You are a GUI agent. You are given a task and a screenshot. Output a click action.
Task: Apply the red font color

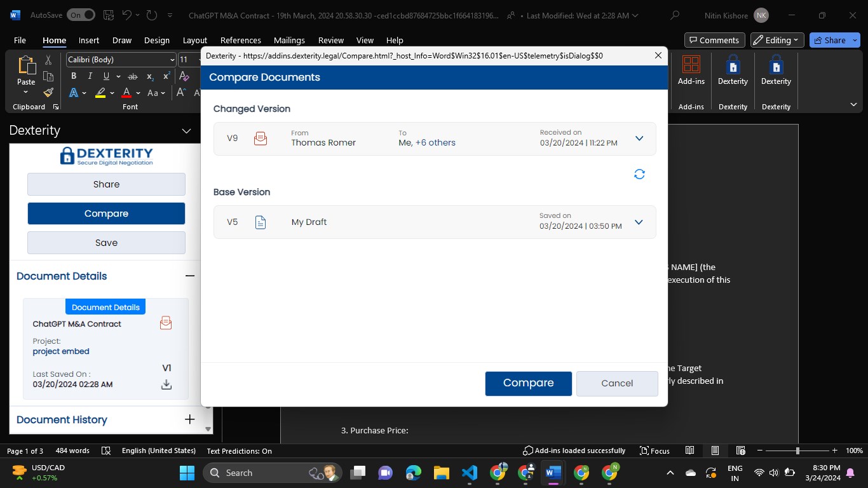pos(126,93)
